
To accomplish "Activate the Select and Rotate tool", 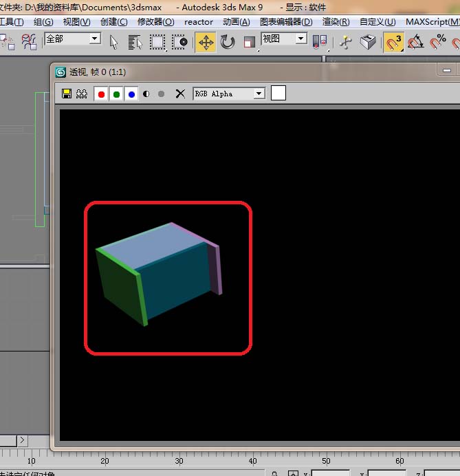I will point(228,42).
